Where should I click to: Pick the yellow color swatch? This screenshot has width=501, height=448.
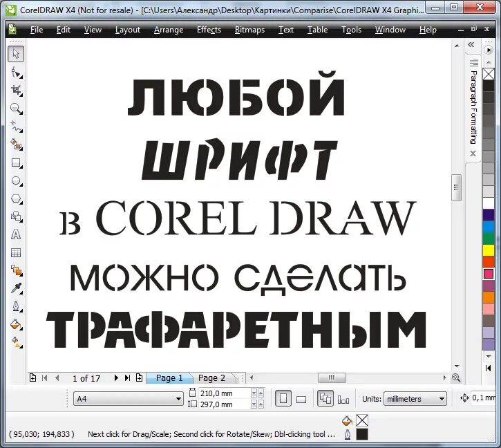click(x=489, y=250)
